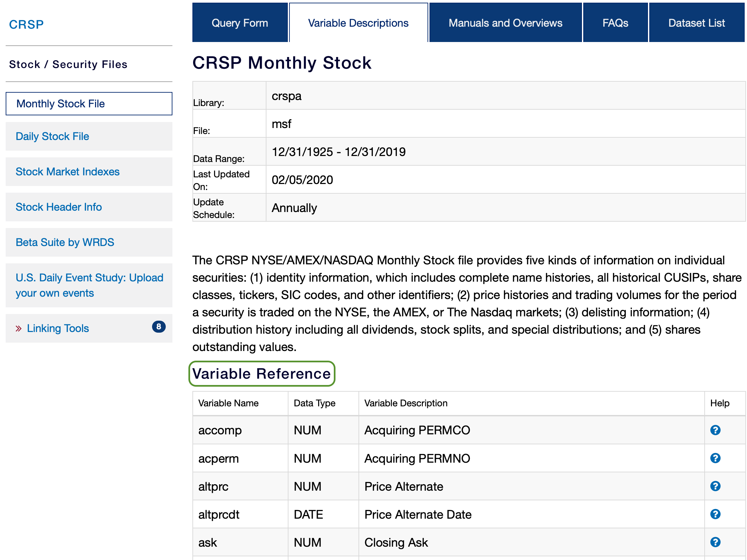Click the Acquiring PERMNO description
Viewport: 747px width, 560px height.
(x=417, y=458)
